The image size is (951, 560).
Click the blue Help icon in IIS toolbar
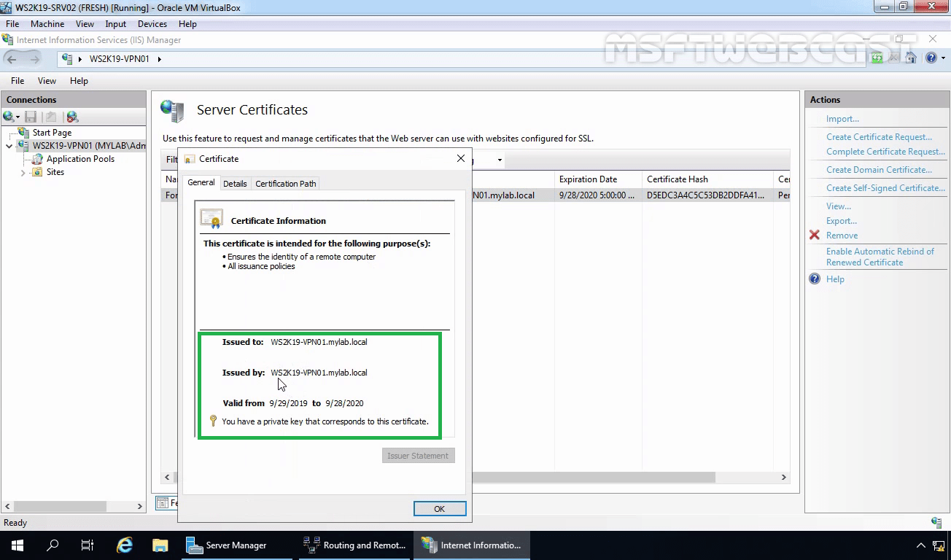point(931,58)
